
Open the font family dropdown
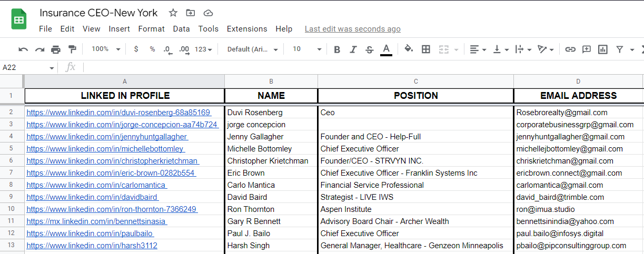tap(252, 49)
